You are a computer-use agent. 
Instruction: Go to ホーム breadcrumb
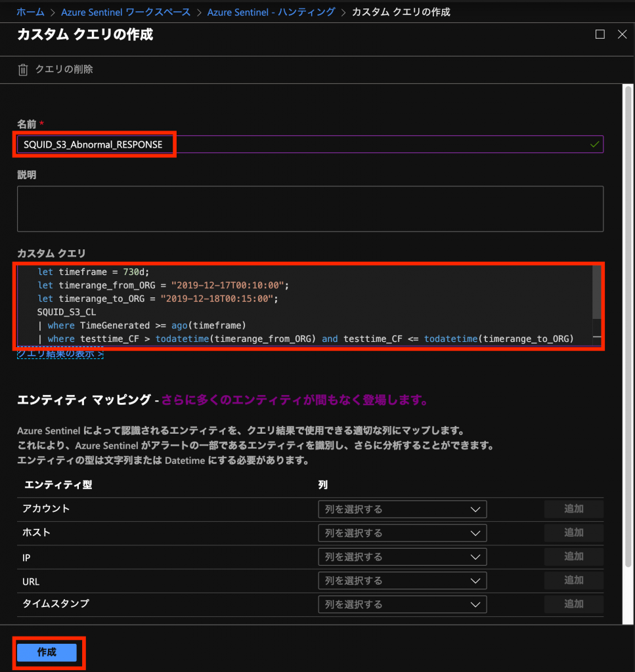coord(30,12)
